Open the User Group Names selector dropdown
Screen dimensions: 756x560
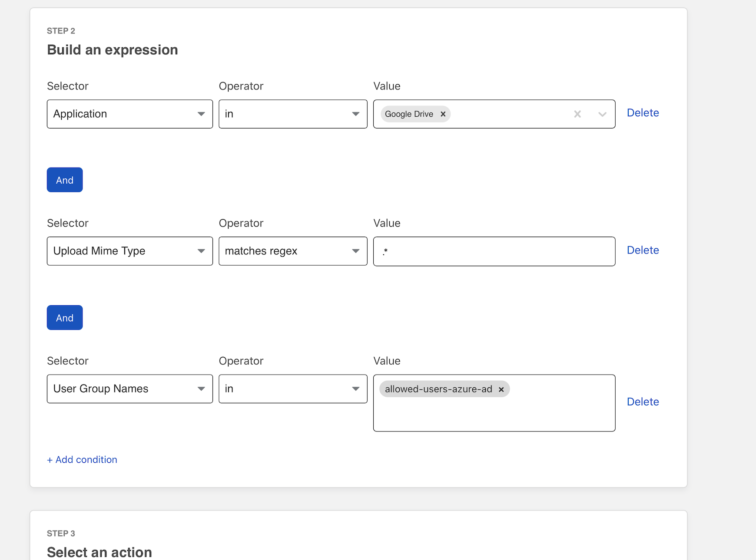tap(129, 389)
